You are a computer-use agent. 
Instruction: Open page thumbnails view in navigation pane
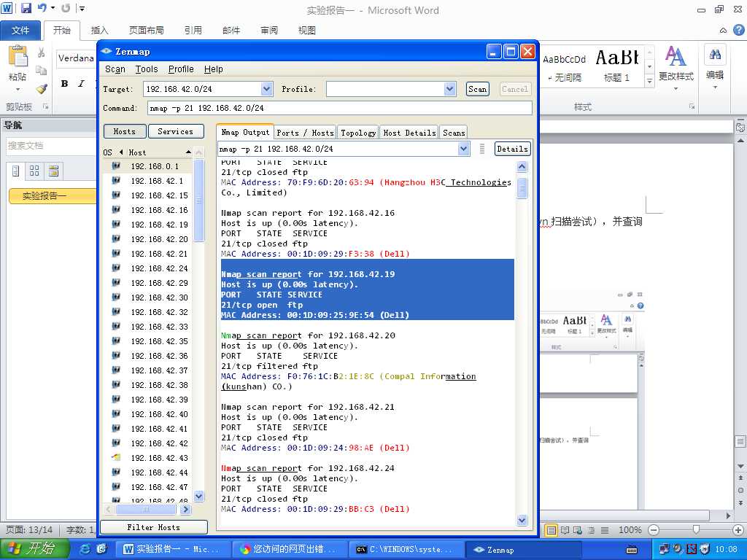point(34,171)
